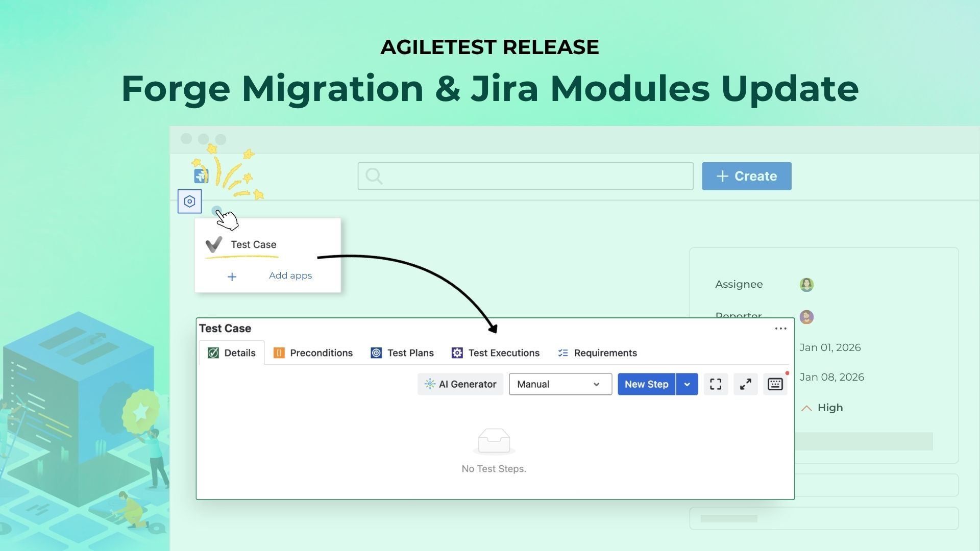980x551 pixels.
Task: Open the keyboard shortcuts icon
Action: [x=775, y=384]
